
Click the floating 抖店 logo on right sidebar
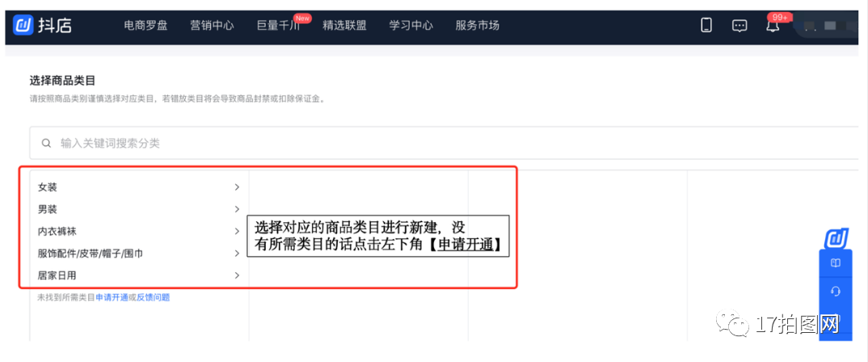coord(836,238)
